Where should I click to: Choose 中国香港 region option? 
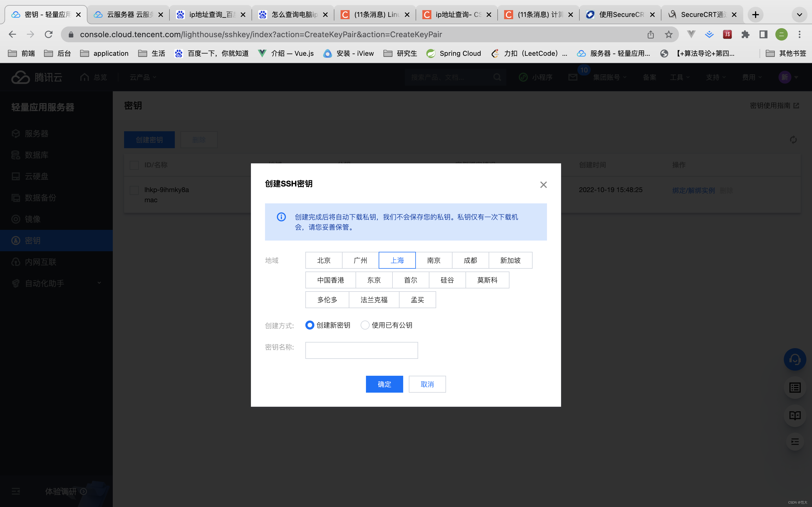click(x=330, y=280)
